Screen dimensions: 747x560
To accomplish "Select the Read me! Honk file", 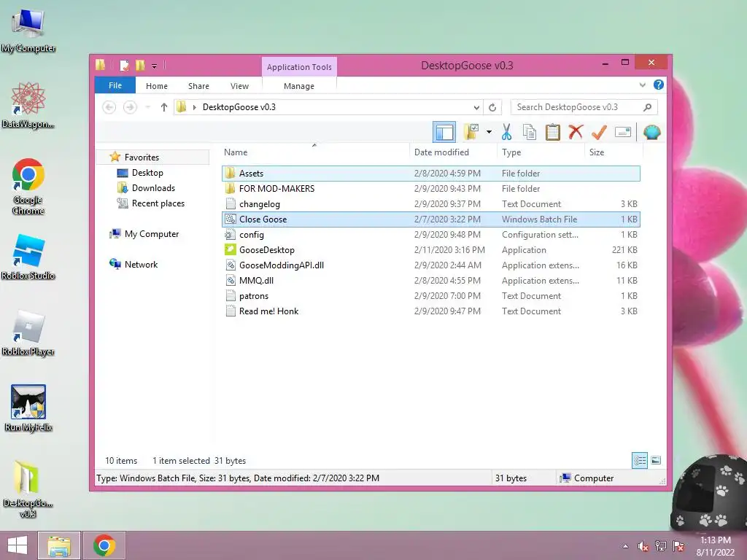I will coord(430,311).
